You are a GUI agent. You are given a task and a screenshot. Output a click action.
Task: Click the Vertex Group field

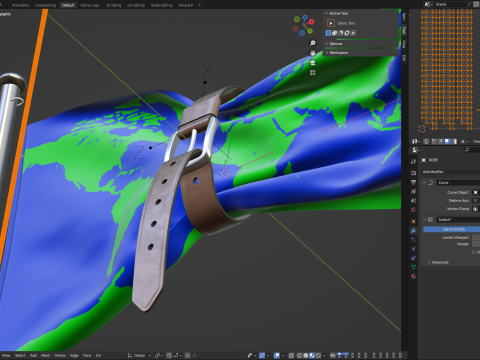[x=476, y=209]
